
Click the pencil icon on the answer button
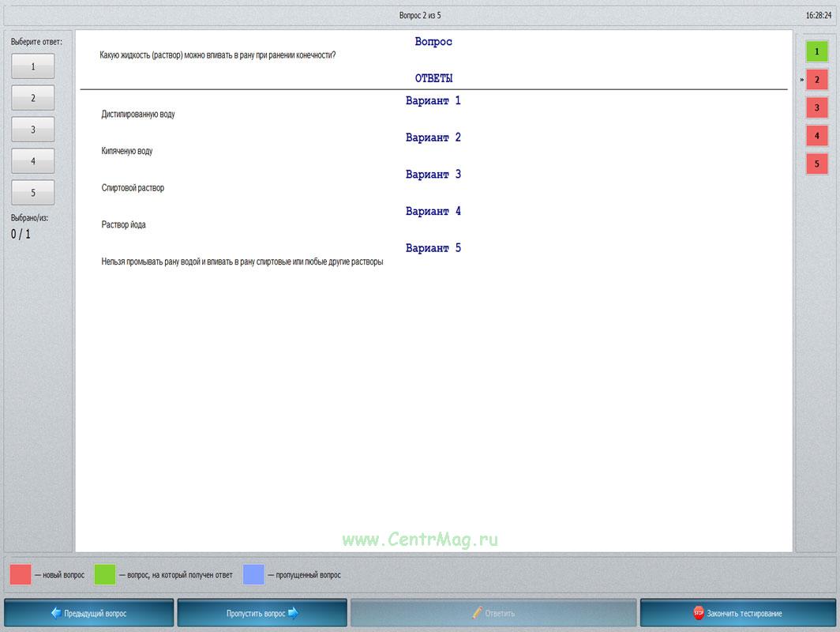[477, 613]
